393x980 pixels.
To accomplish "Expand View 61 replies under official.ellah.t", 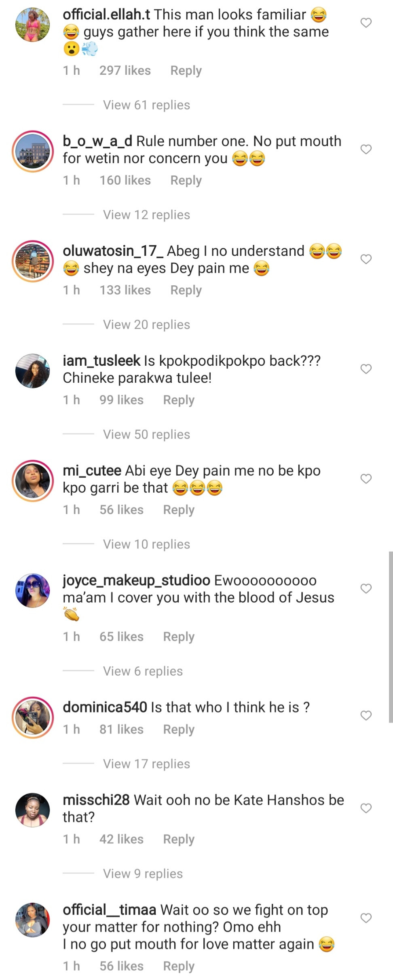I will coord(146,105).
